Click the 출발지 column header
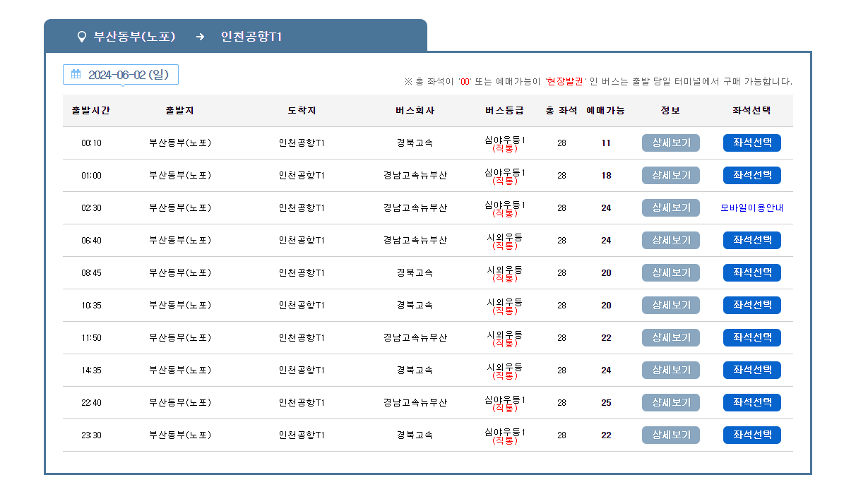The width and height of the screenshot is (868, 494). [x=180, y=111]
